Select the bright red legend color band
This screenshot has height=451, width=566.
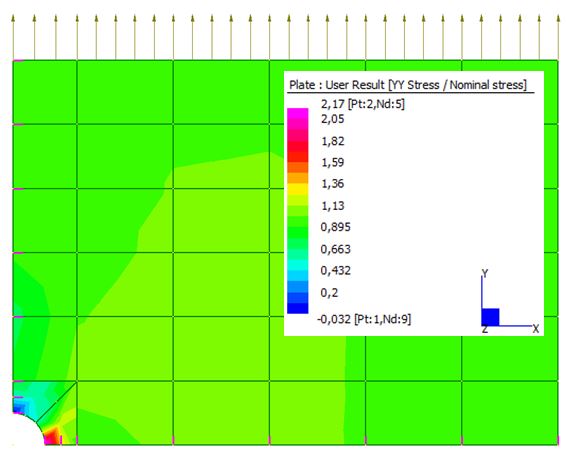click(297, 147)
